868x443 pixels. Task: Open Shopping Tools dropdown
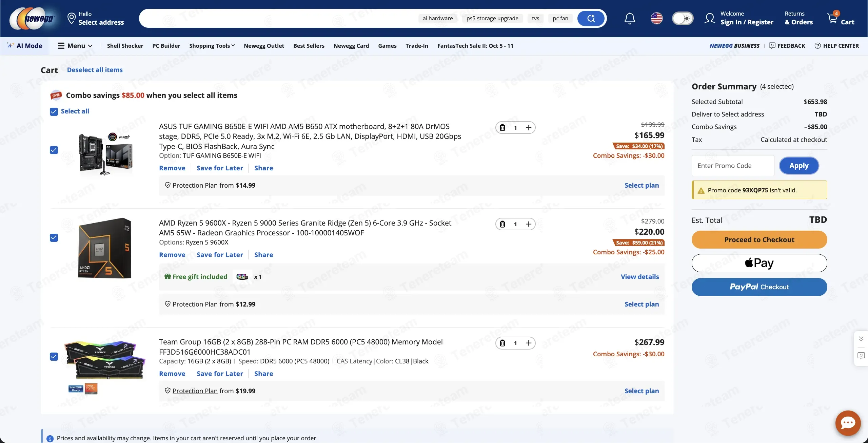pyautogui.click(x=212, y=46)
